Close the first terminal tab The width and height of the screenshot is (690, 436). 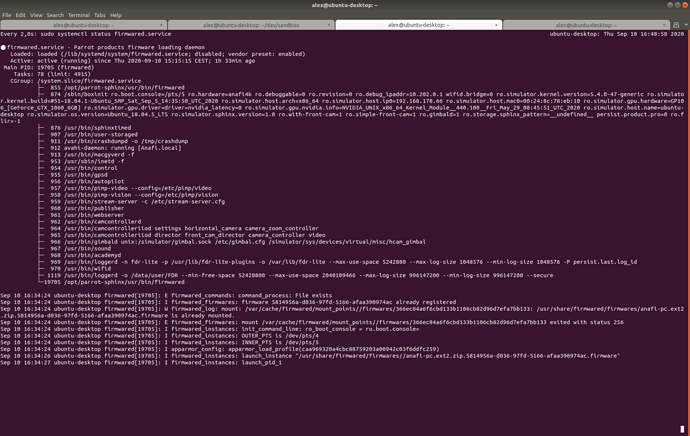pos(161,25)
